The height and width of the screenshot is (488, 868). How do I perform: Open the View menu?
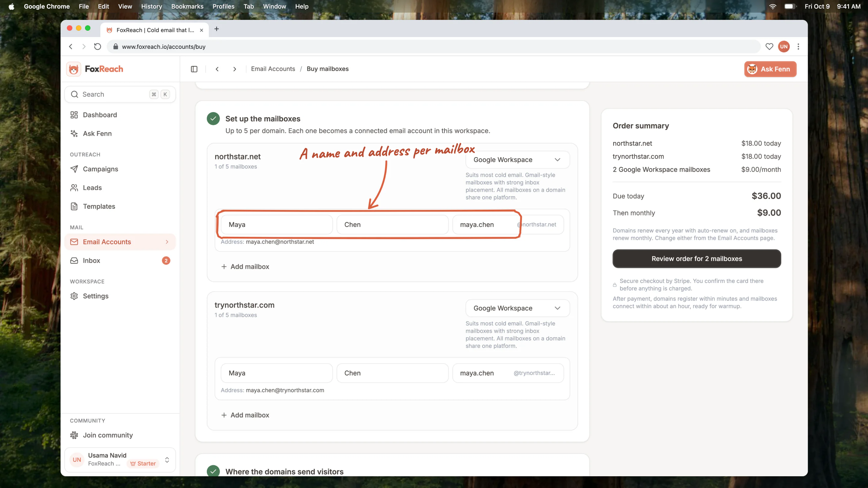125,6
